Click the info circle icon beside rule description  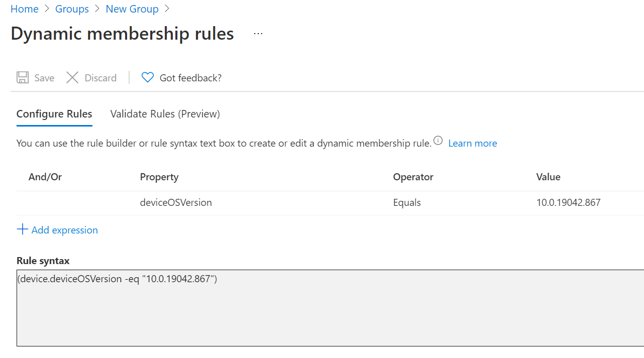438,141
